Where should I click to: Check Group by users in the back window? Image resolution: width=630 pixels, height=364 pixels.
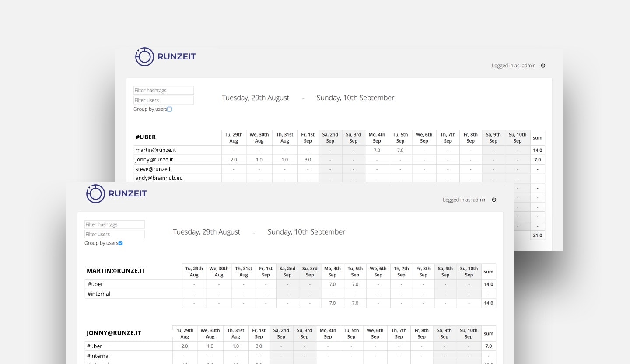[170, 109]
